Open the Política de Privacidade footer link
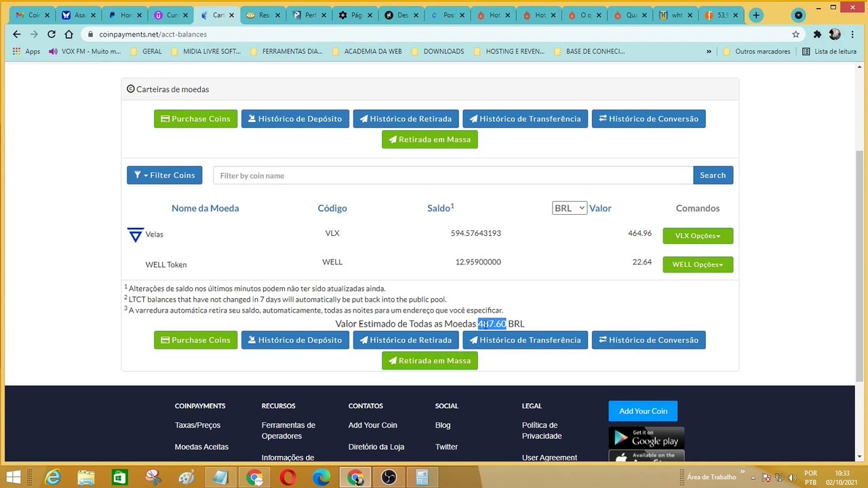This screenshot has width=868, height=488. pos(542,430)
